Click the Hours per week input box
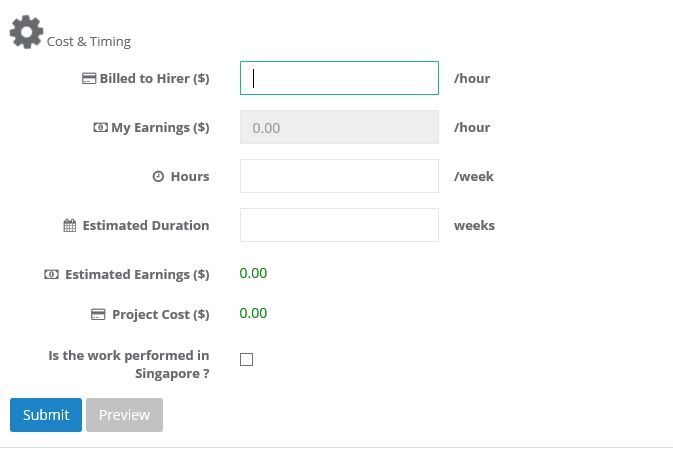The height and width of the screenshot is (449, 673). (339, 176)
